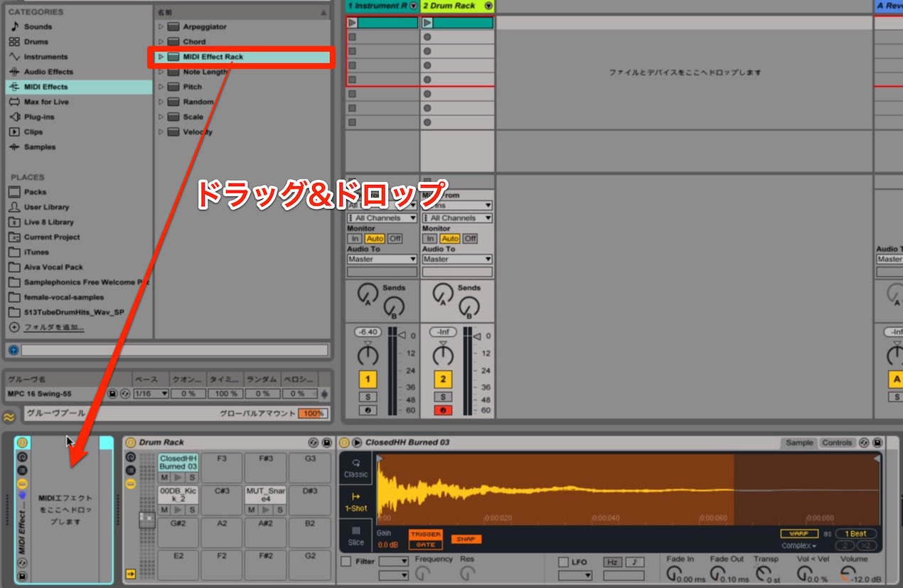903x588 pixels.
Task: Save the MIDI Effect Rack preset
Action: coord(22,576)
